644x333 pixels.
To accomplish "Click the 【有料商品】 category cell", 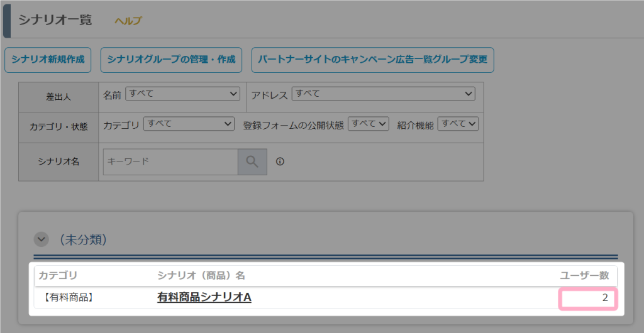I will click(x=67, y=298).
